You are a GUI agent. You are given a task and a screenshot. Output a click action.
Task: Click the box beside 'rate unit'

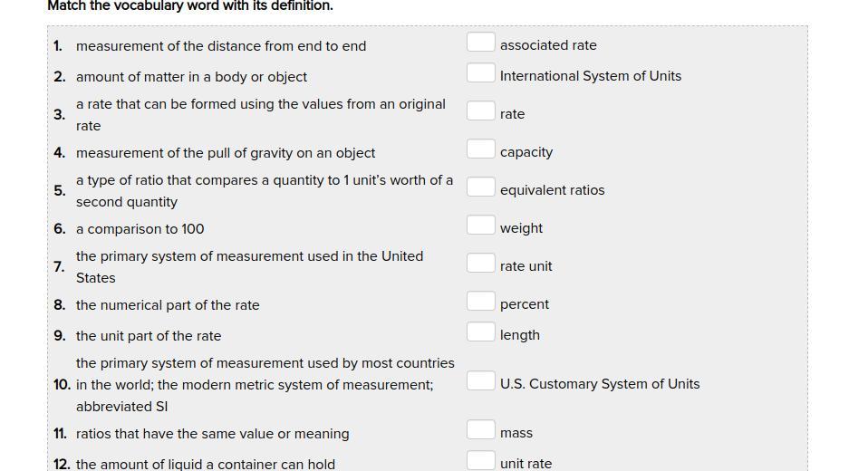click(480, 264)
